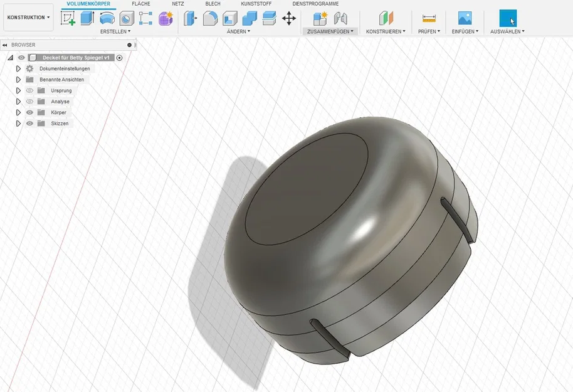This screenshot has height=392, width=573.
Task: Collapse the root component tree node
Action: click(x=10, y=58)
